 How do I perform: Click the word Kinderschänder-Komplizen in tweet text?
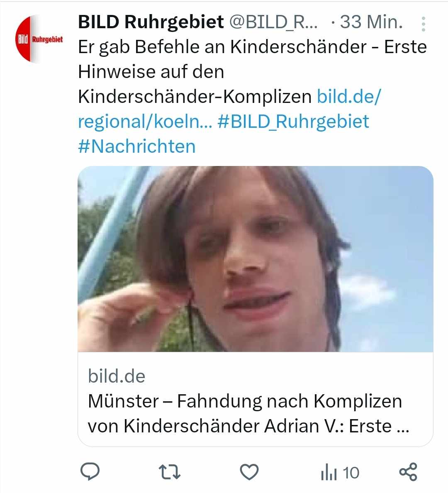195,97
